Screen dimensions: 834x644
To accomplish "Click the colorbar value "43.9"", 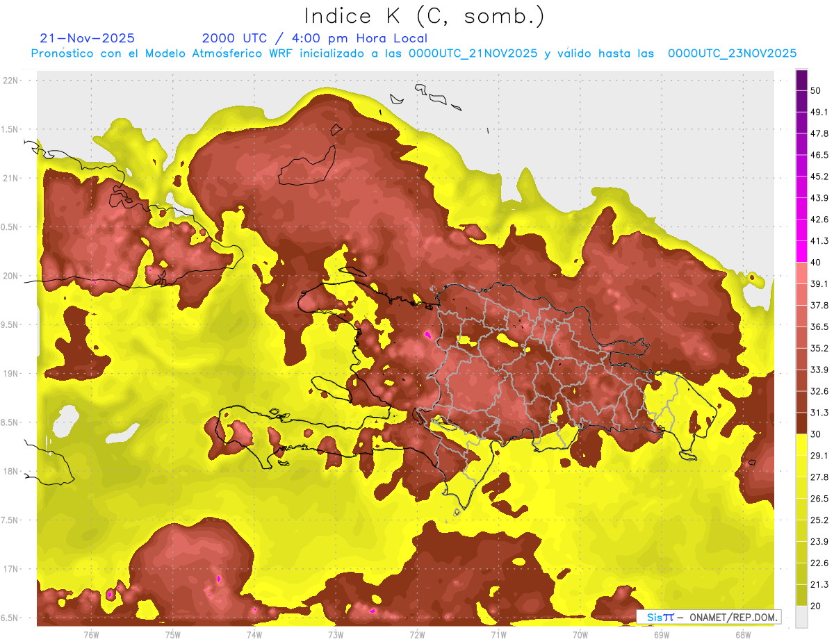I will (819, 198).
